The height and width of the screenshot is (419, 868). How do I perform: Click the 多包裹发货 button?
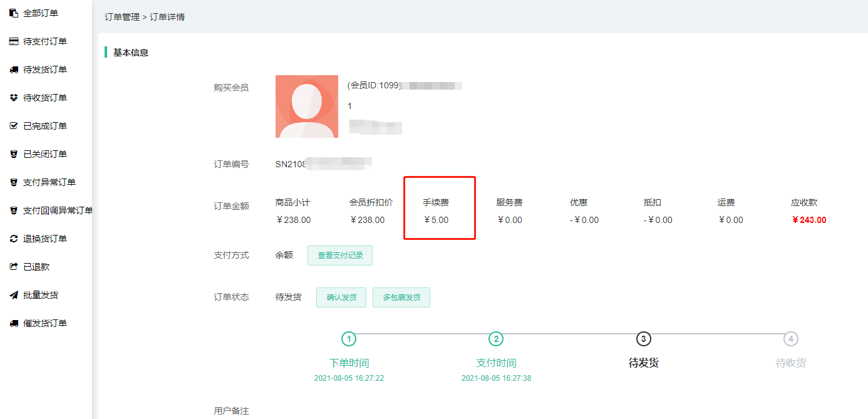point(401,297)
